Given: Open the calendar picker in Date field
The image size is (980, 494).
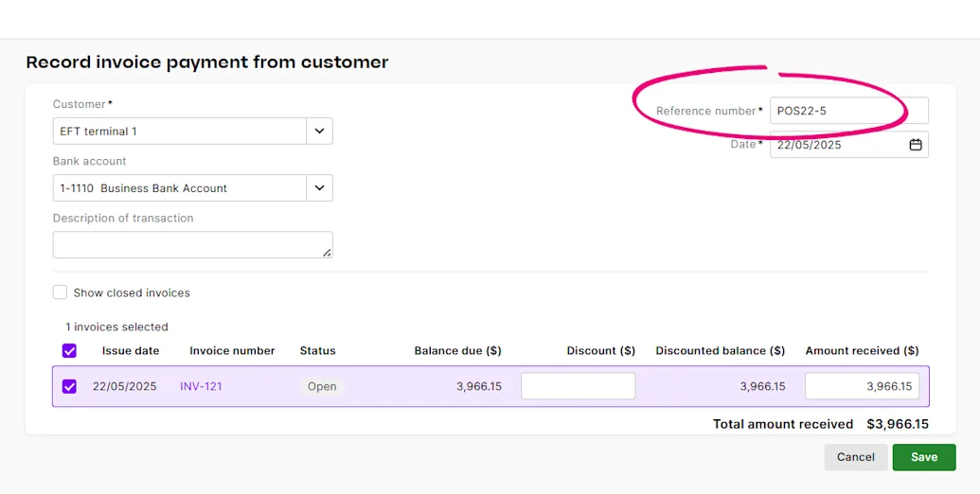Looking at the screenshot, I should click(915, 145).
